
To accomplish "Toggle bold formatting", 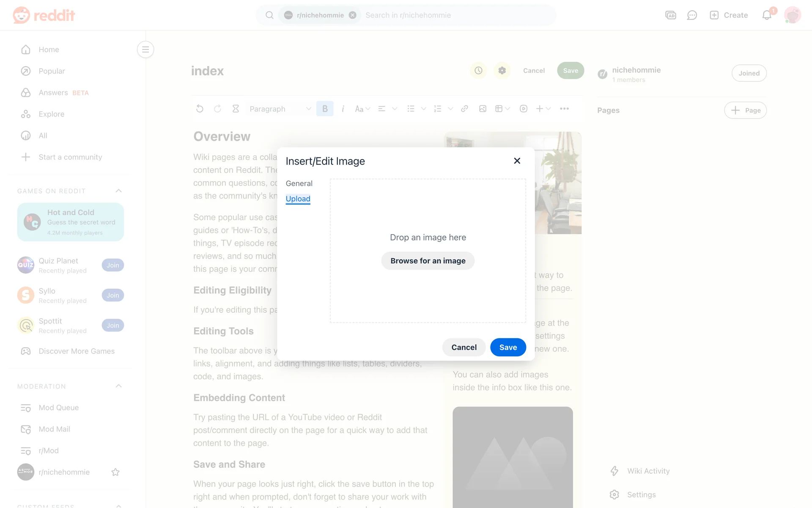I will [x=325, y=109].
